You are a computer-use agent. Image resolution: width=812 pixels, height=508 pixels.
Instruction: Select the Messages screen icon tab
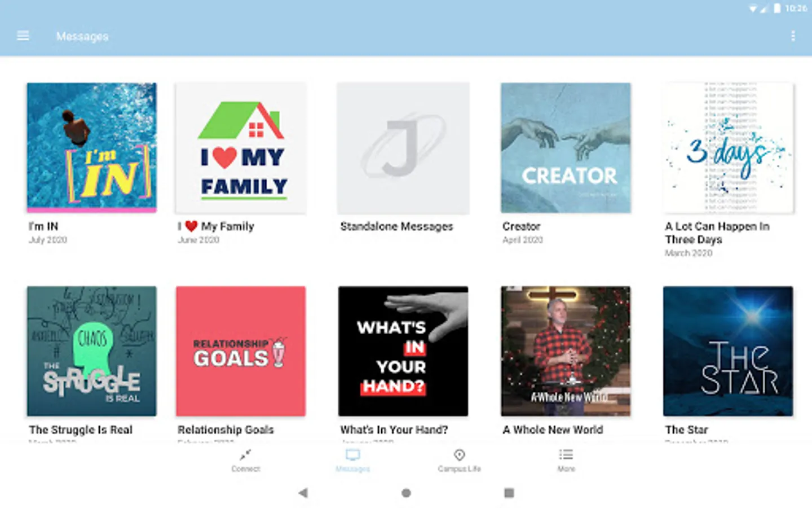click(353, 455)
